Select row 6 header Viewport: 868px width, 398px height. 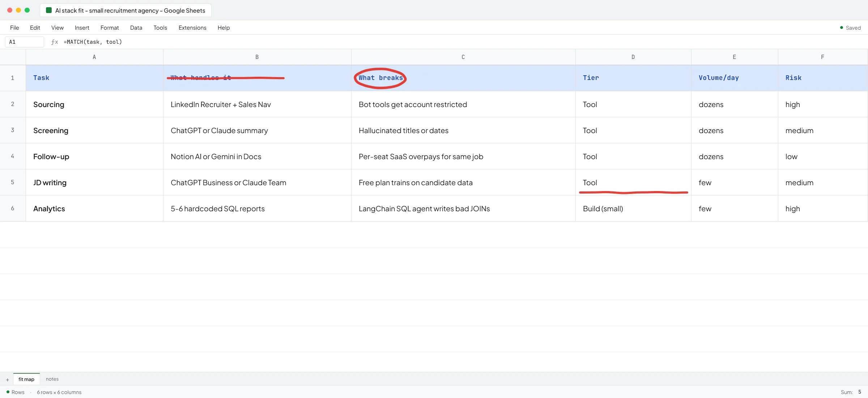13,208
